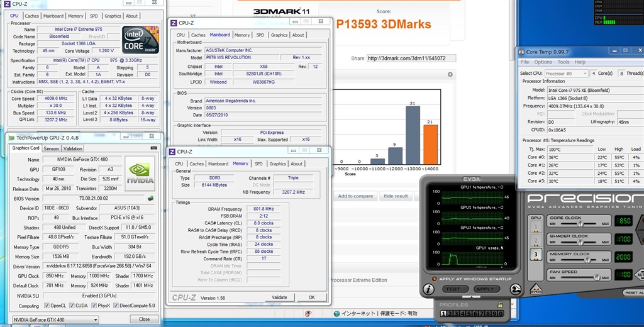Image resolution: width=644 pixels, height=327 pixels.
Task: Click the Validate button in CPU-Z
Action: [279, 297]
